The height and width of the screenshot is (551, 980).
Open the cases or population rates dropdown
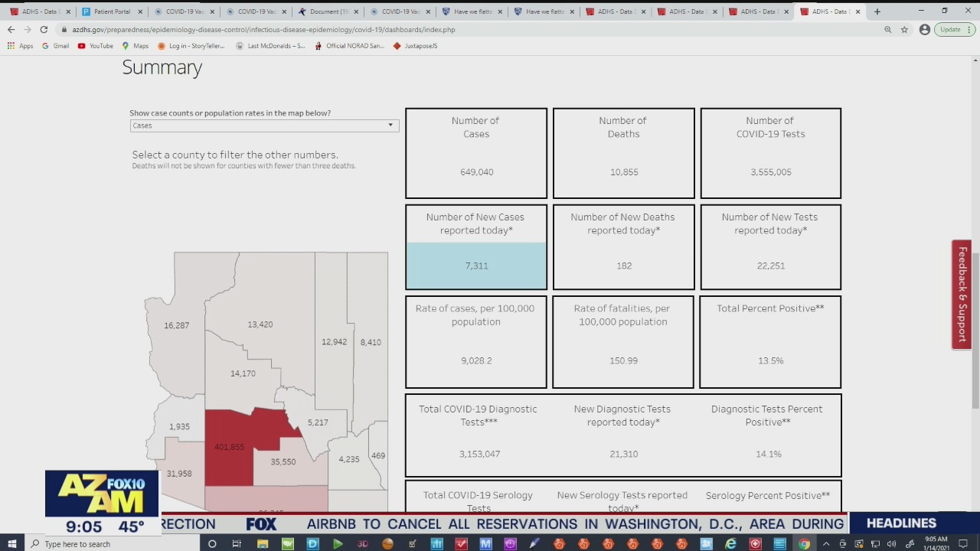[x=264, y=126]
